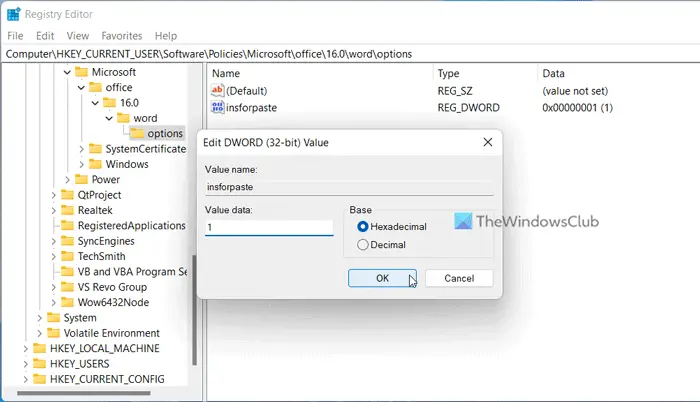
Task: Click the HKEY_LOCAL_MACHINE folder icon
Action: (40, 348)
